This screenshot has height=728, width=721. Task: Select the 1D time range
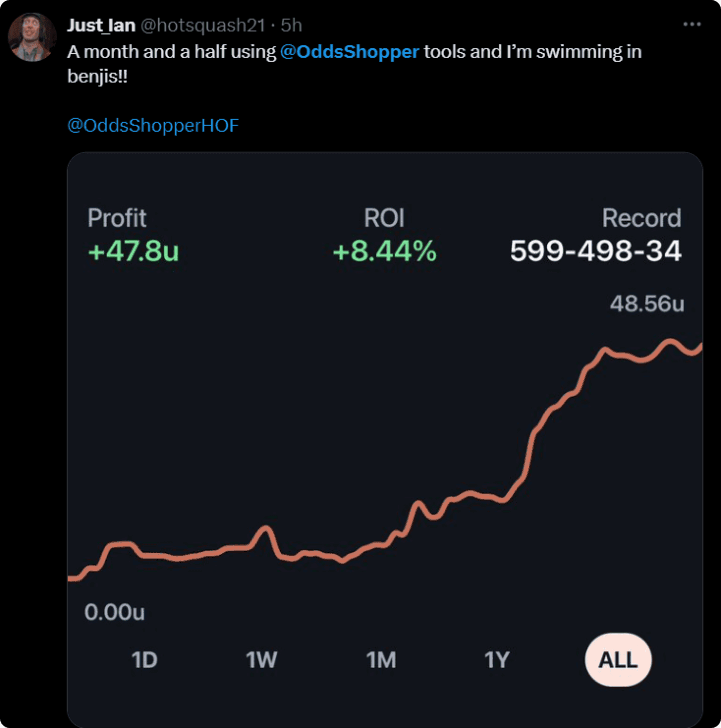(144, 660)
